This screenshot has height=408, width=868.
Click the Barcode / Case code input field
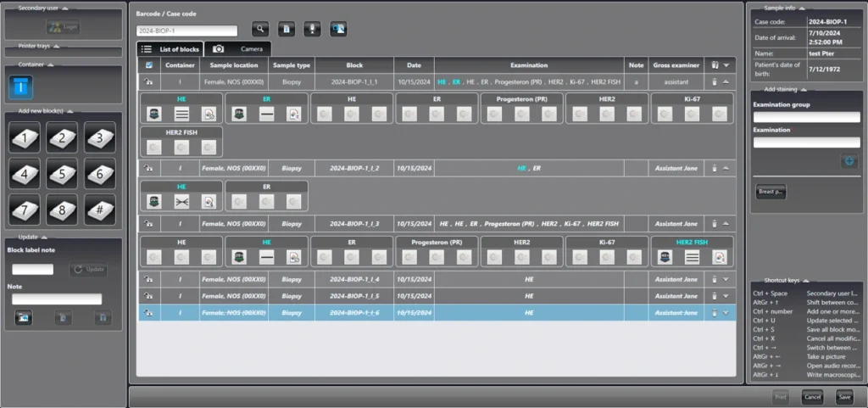186,31
